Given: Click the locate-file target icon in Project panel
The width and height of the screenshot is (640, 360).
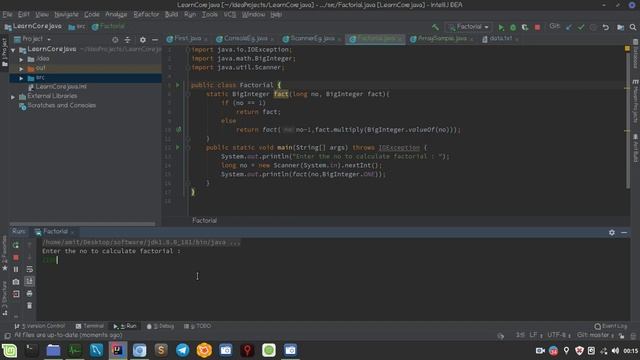Looking at the screenshot, I should click(115, 40).
